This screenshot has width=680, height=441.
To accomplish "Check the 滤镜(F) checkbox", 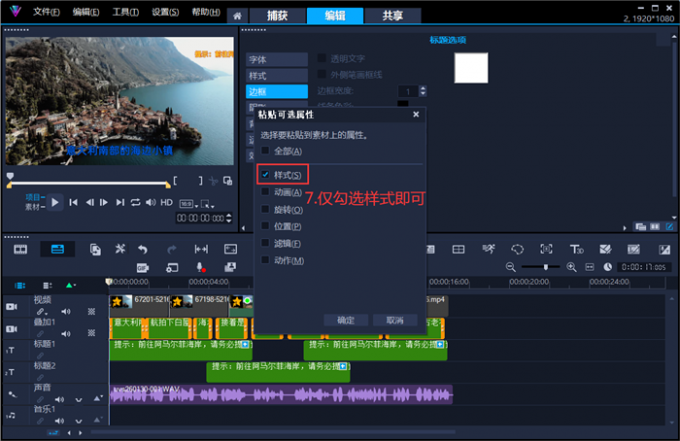I will point(265,243).
